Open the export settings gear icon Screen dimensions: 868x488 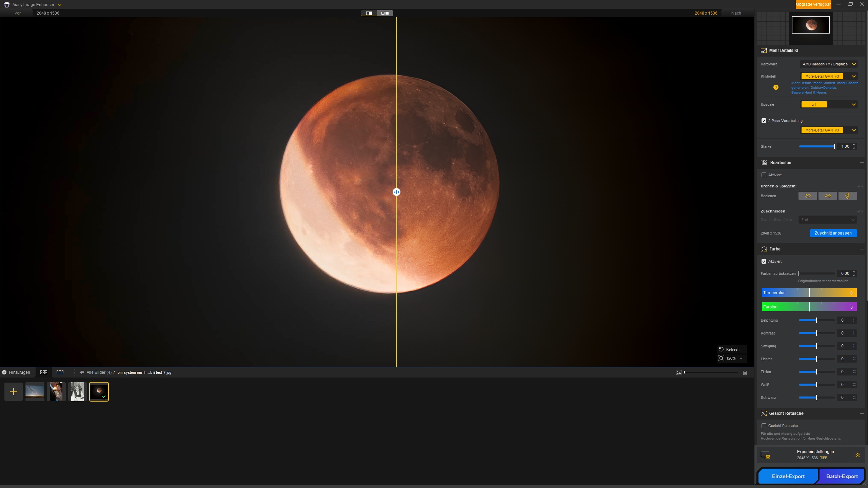click(x=765, y=455)
